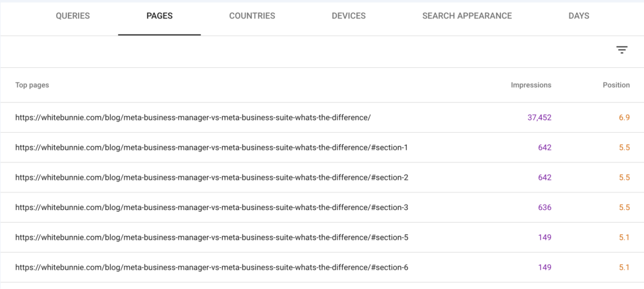Open the Search Appearance tab
This screenshot has height=289, width=644.
point(467,16)
